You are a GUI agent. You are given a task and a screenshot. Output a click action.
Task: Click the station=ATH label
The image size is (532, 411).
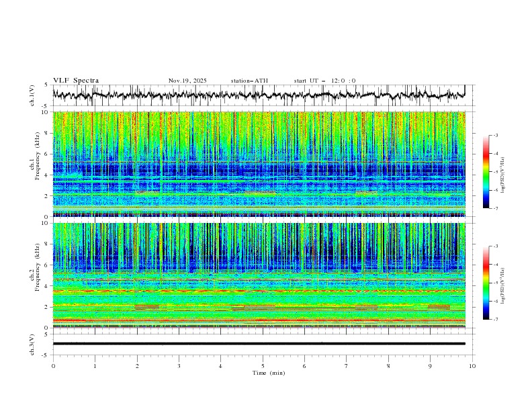click(249, 81)
